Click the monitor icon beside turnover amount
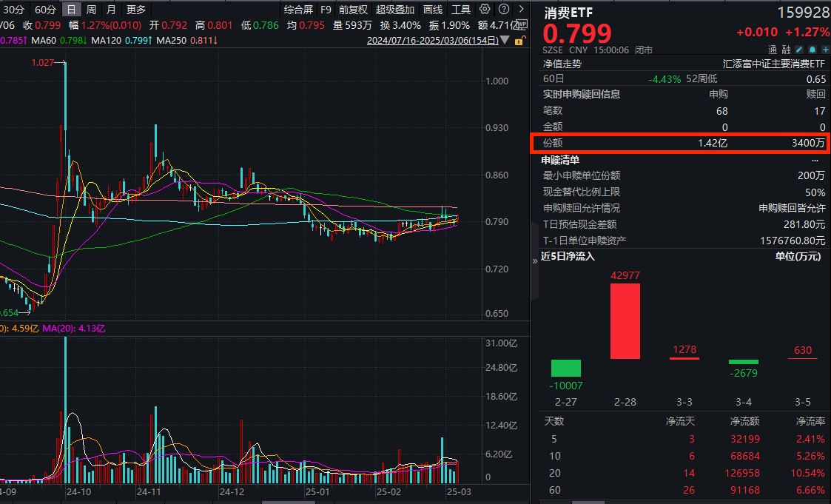This screenshot has width=831, height=504. (x=522, y=25)
